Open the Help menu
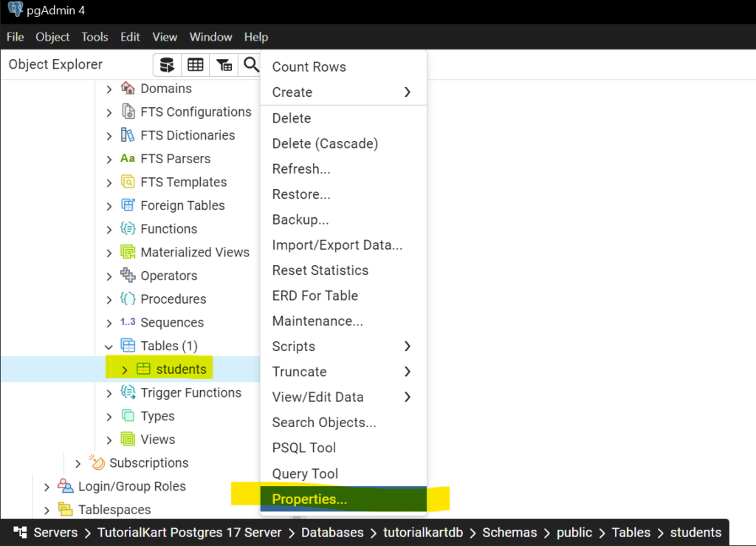The height and width of the screenshot is (546, 756). 256,37
